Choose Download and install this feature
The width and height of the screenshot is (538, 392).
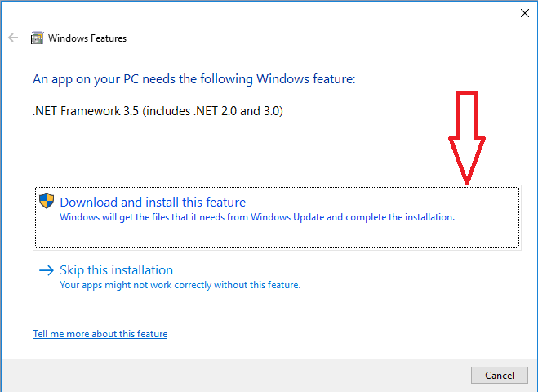pyautogui.click(x=153, y=203)
